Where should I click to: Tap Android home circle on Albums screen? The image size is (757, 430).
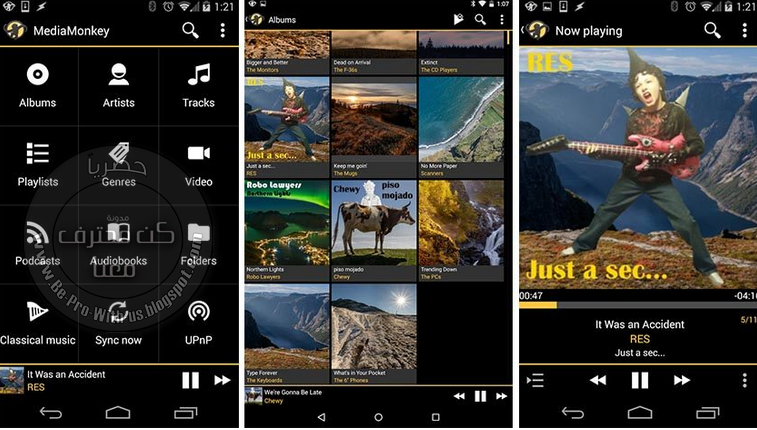click(378, 417)
